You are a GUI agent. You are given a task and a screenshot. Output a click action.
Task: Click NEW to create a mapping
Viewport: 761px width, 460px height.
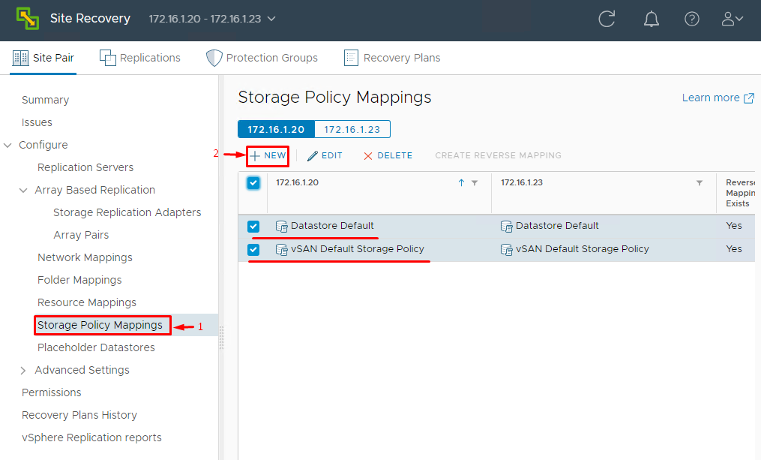tap(268, 156)
